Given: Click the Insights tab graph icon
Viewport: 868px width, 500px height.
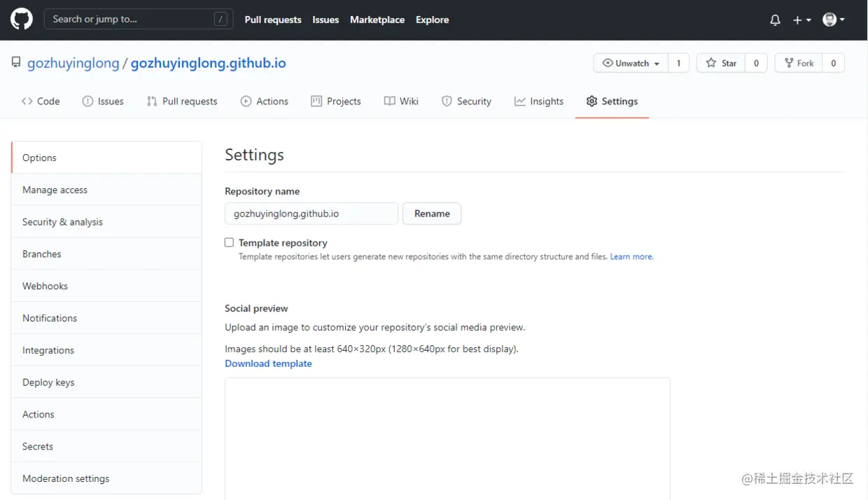Looking at the screenshot, I should (520, 101).
